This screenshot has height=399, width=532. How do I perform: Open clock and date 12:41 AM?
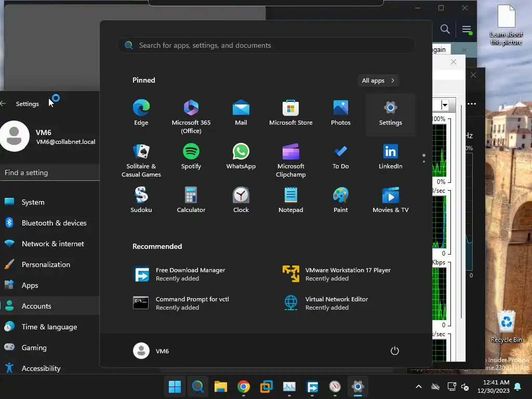(x=494, y=387)
